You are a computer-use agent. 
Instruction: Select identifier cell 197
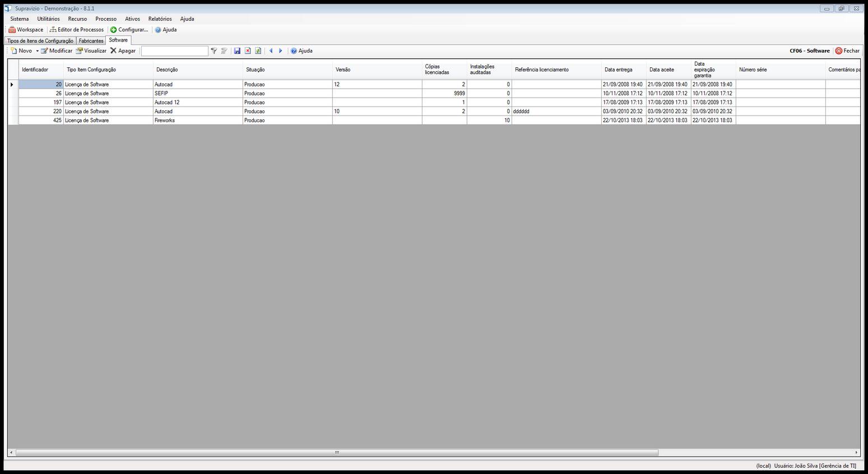41,102
